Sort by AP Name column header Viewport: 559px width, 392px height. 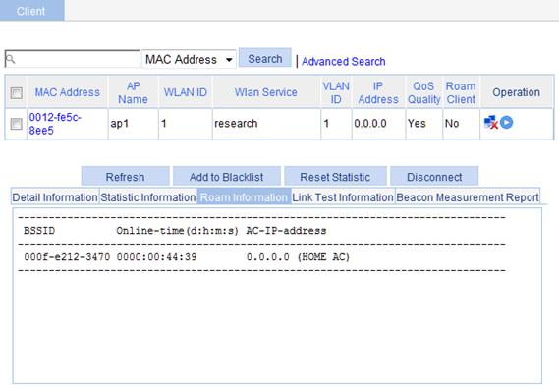pyautogui.click(x=133, y=92)
